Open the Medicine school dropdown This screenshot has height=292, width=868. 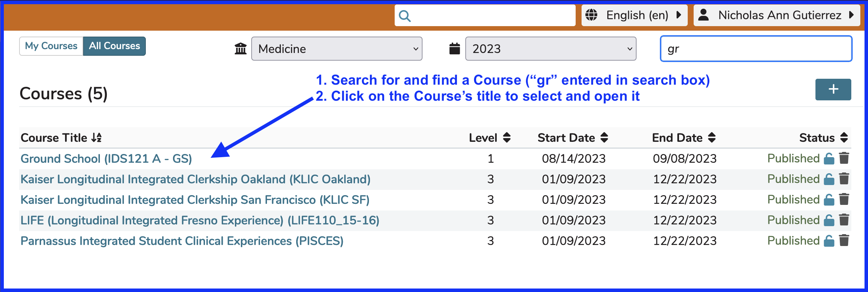point(337,49)
